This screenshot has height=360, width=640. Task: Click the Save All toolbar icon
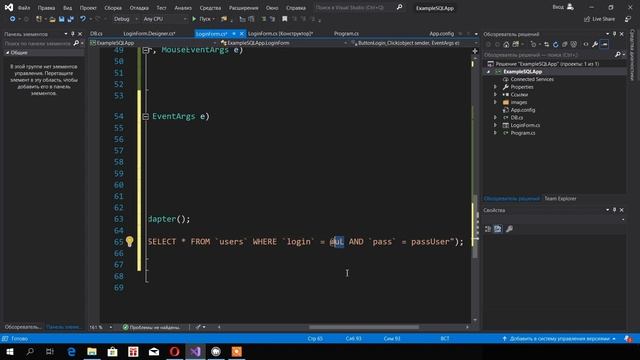click(71, 19)
